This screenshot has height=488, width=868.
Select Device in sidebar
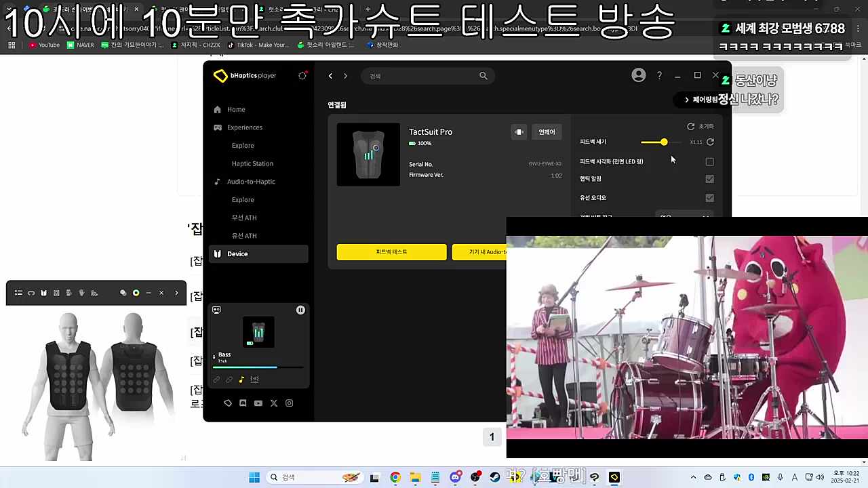pos(258,253)
